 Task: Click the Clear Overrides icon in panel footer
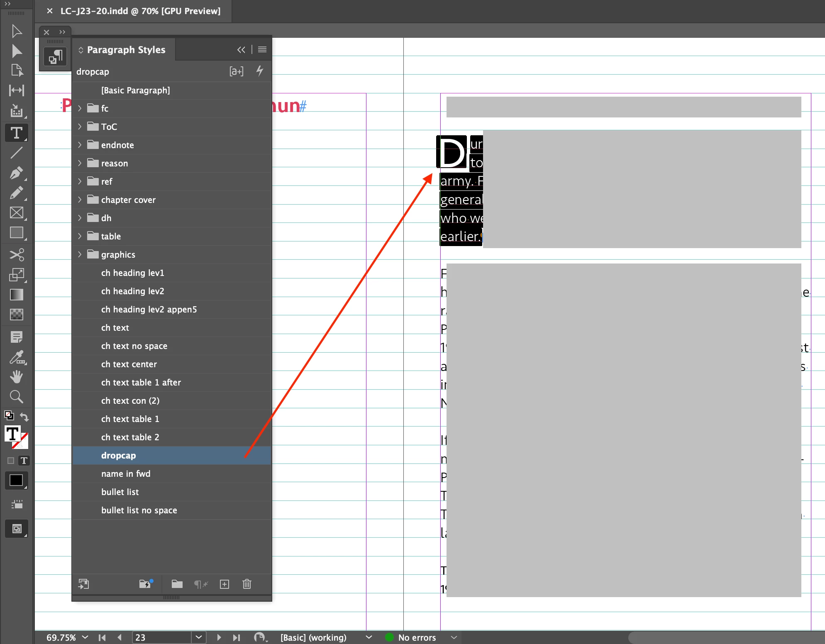pos(201,584)
